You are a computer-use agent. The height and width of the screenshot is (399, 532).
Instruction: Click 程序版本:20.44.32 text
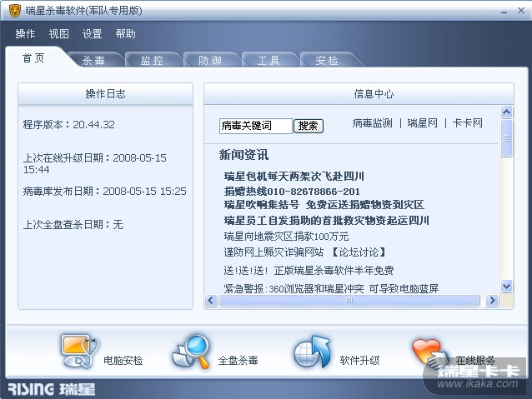[69, 124]
